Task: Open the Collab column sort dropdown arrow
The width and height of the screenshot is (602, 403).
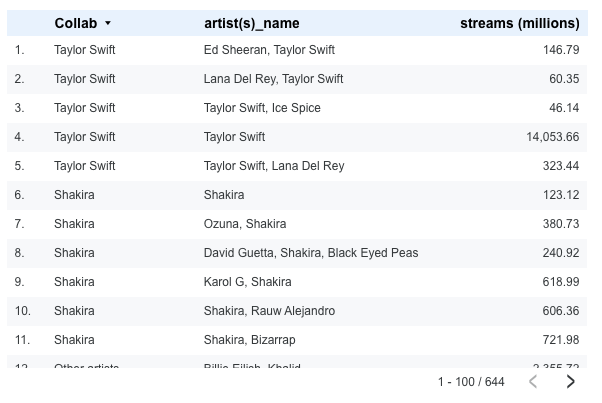Action: coord(108,23)
